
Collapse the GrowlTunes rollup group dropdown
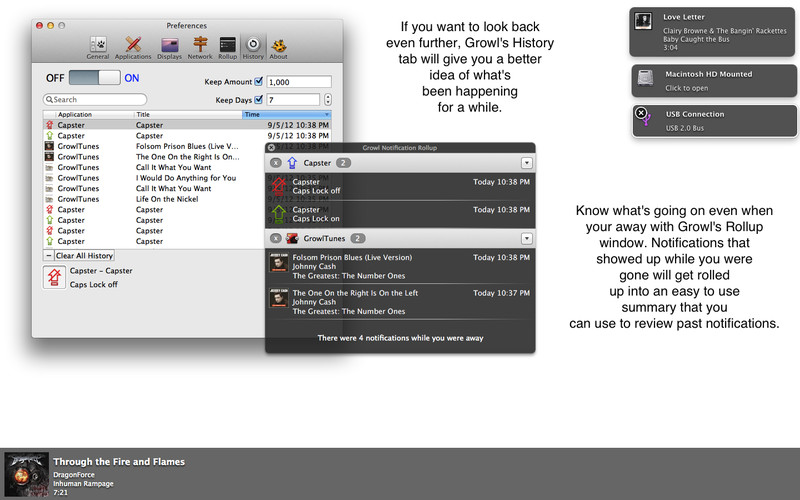[x=526, y=238]
